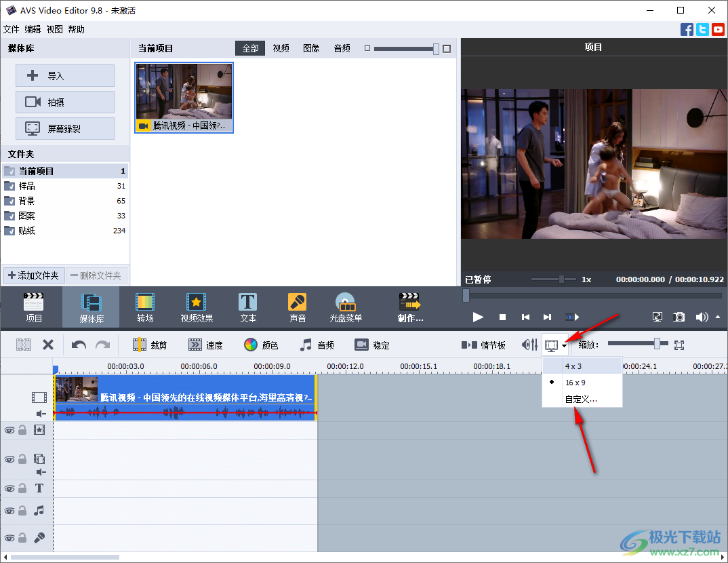Select the 腾讯视频 clip thumbnail in media library
This screenshot has height=563, width=728.
click(184, 98)
